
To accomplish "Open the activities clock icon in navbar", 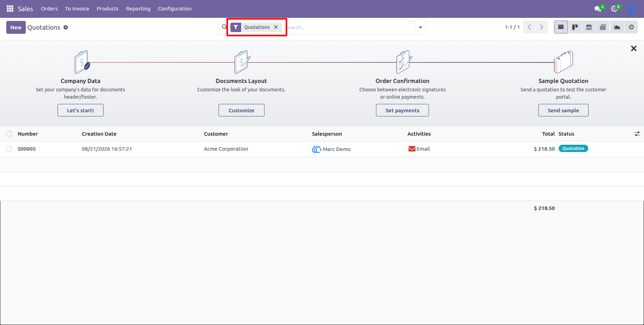I will [614, 9].
